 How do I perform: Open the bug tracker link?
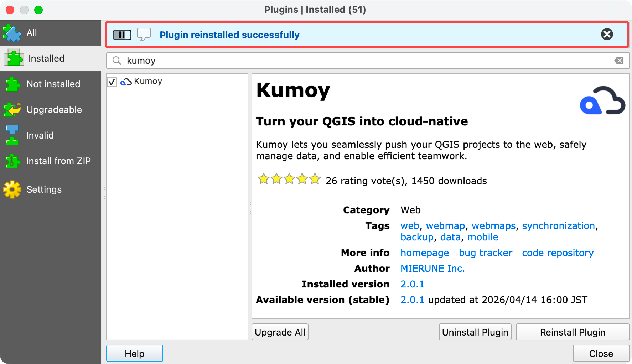pos(485,253)
